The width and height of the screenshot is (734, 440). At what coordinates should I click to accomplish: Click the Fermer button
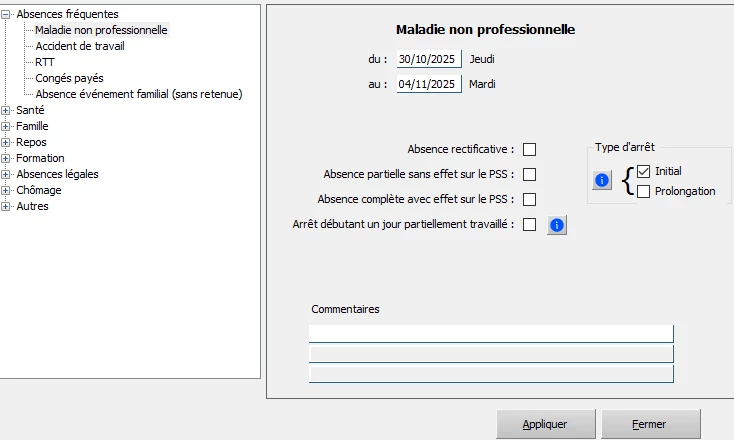(x=650, y=424)
